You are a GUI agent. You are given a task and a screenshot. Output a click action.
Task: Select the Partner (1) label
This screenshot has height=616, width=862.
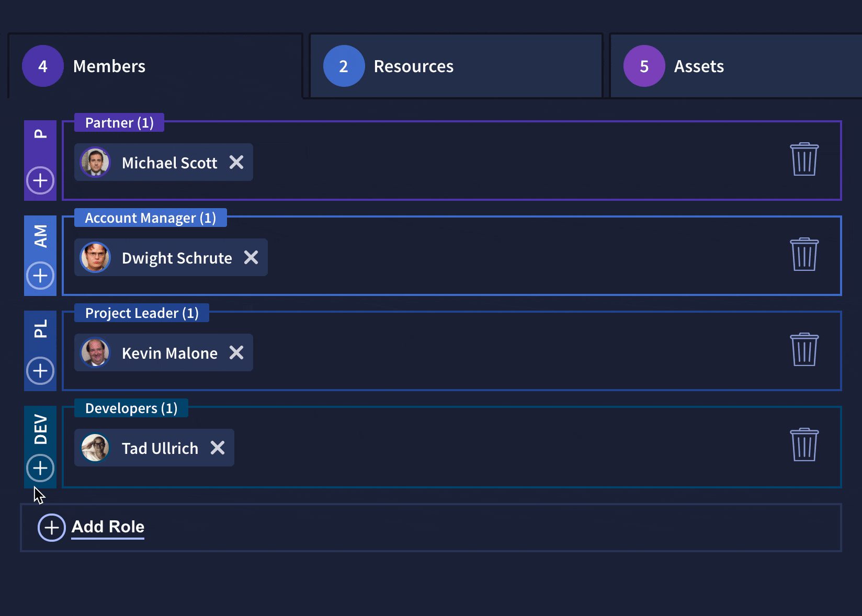pos(119,122)
